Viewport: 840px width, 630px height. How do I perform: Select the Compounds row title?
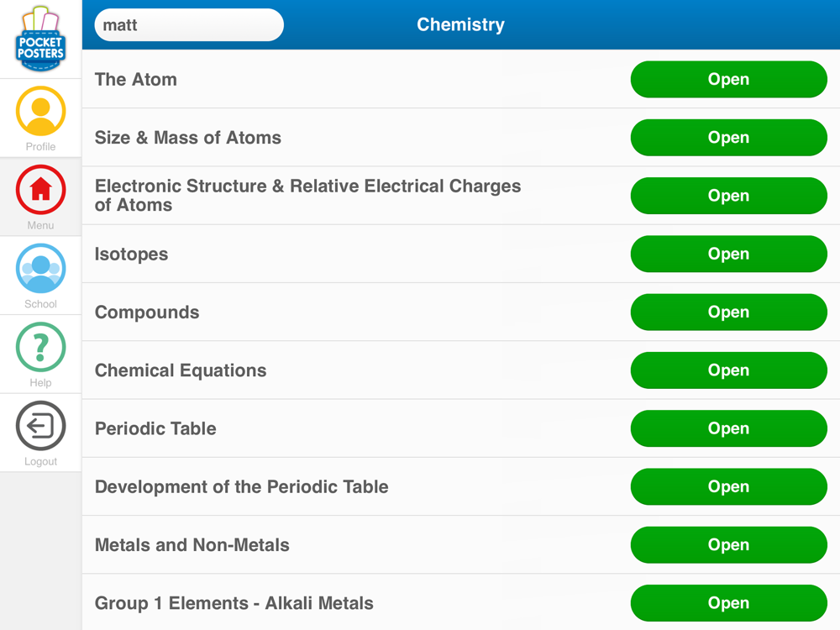pyautogui.click(x=147, y=312)
